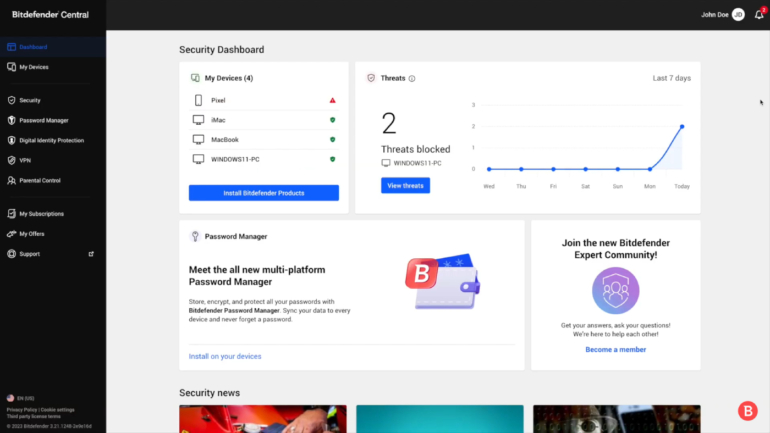Click the external link icon beside Support
Screen dimensions: 770x433
point(91,254)
